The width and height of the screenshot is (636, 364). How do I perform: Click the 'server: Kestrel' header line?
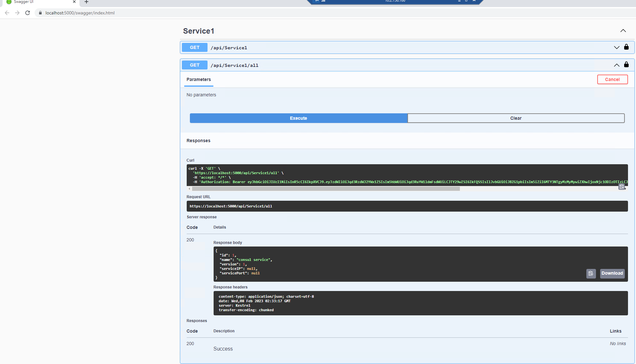234,305
